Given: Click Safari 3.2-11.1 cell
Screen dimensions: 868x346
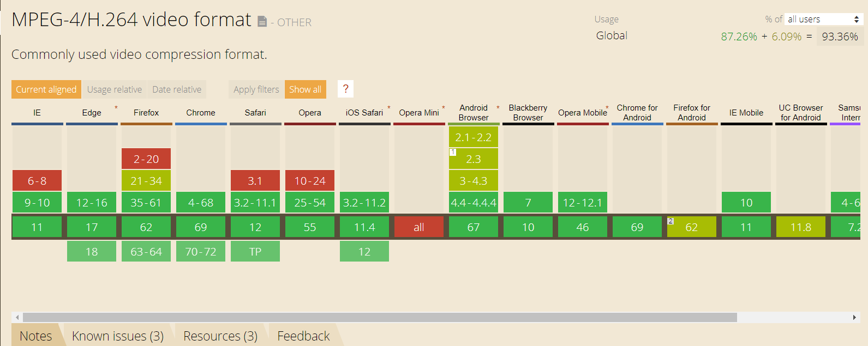Looking at the screenshot, I should (x=255, y=202).
